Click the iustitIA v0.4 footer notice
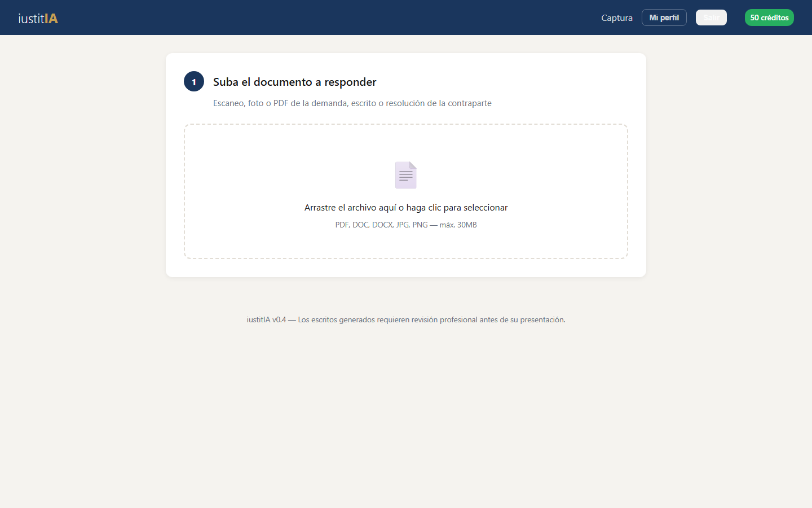 click(x=406, y=319)
